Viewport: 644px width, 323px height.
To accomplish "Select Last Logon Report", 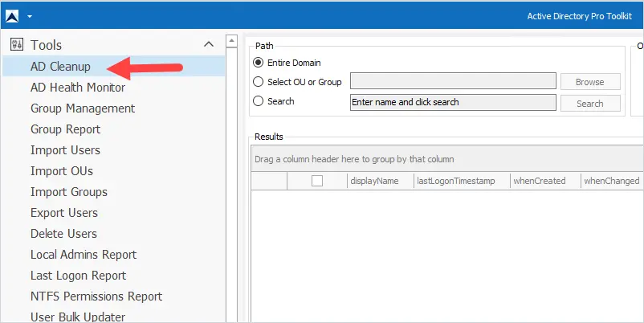I will coord(78,276).
